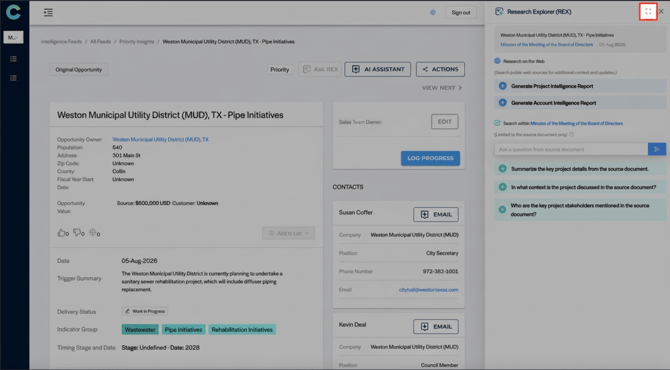Image resolution: width=670 pixels, height=370 pixels.
Task: Click the City Secretary position text
Action: pos(442,253)
